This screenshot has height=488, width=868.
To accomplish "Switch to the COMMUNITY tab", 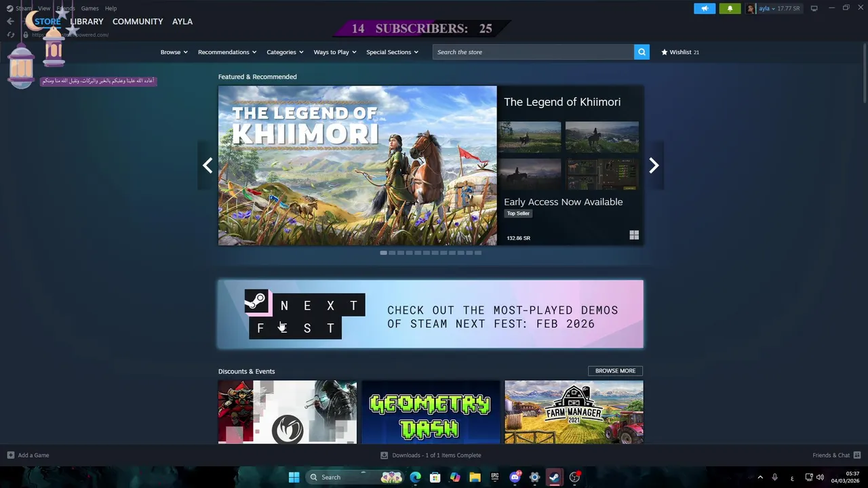I will 138,22.
